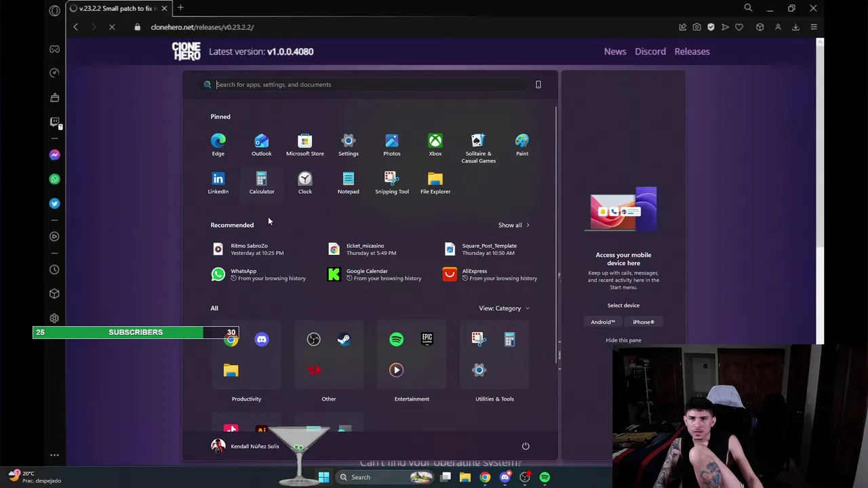This screenshot has width=868, height=488.
Task: Open the Clock app
Action: point(304,182)
